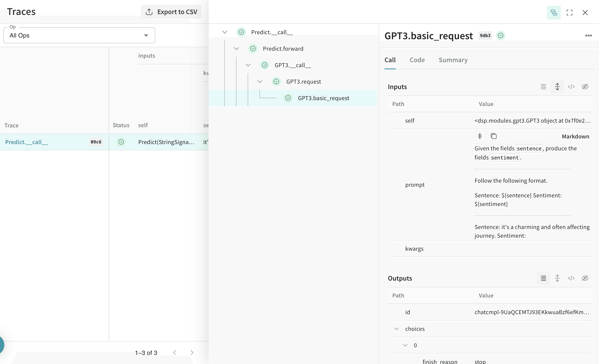Select Predict.forward in the call tree
This screenshot has width=599, height=364.
(283, 49)
